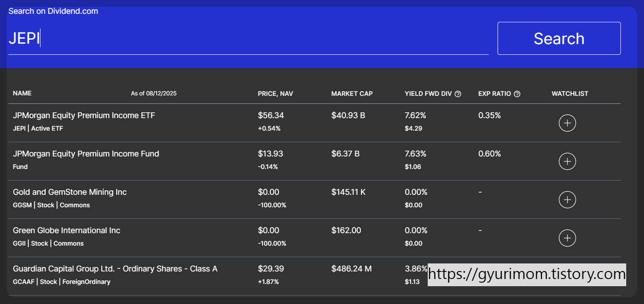Open Exp Ratio help tooltip icon
The width and height of the screenshot is (644, 304).
coord(517,94)
